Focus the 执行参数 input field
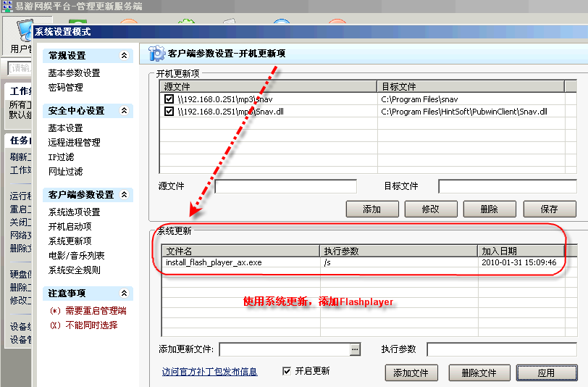 pos(502,349)
